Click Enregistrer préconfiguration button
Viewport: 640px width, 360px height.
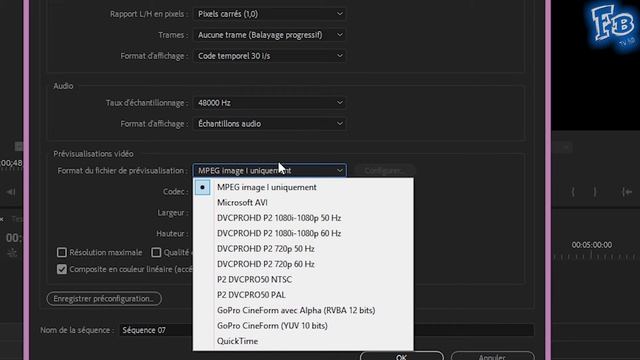[104, 299]
